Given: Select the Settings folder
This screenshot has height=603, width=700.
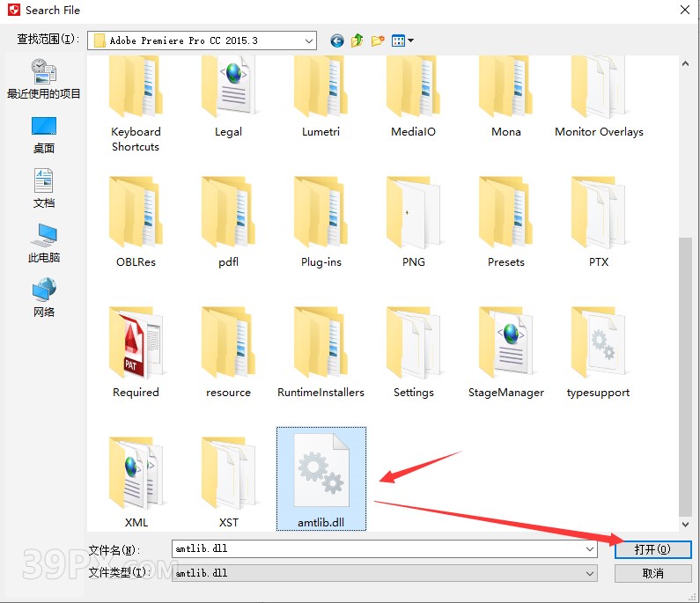Looking at the screenshot, I should tap(413, 352).
